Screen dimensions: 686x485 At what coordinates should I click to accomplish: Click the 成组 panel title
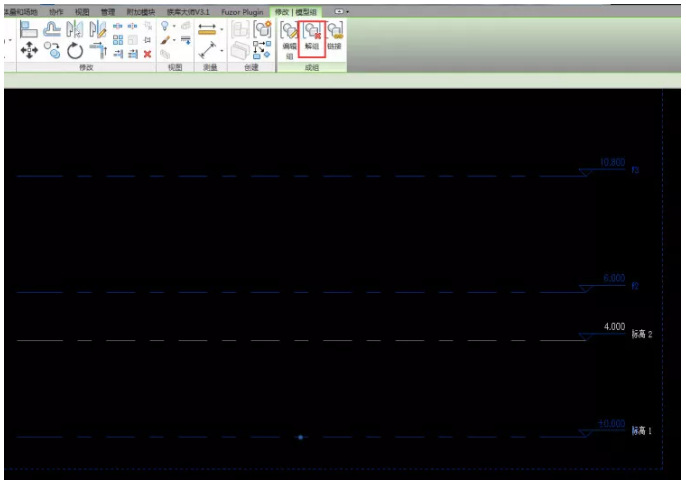312,67
